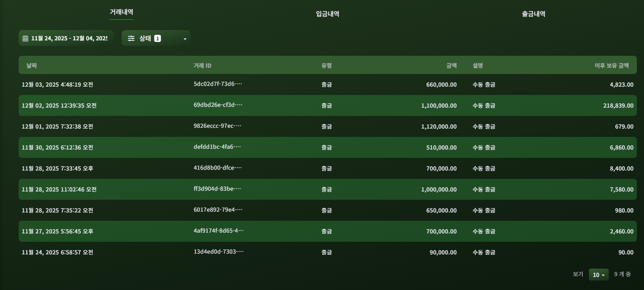Click the 거래 ID column header
Image resolution: width=644 pixels, height=290 pixels.
click(202, 65)
